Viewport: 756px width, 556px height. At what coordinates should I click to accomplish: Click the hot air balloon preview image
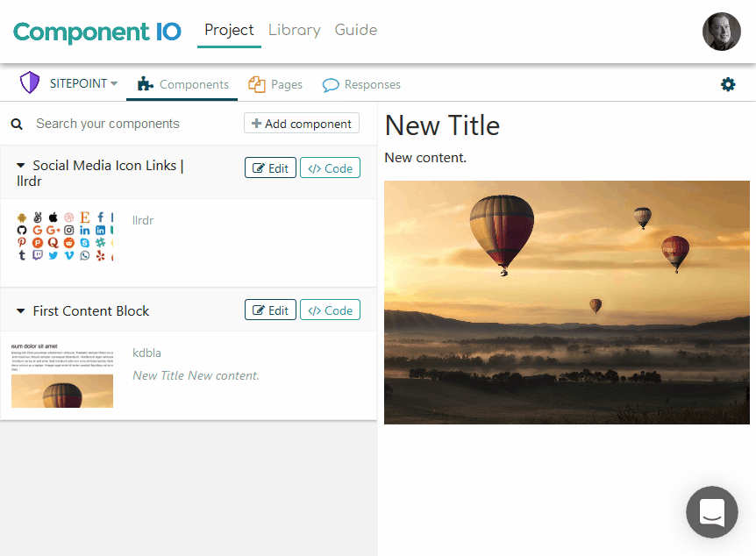click(x=567, y=303)
